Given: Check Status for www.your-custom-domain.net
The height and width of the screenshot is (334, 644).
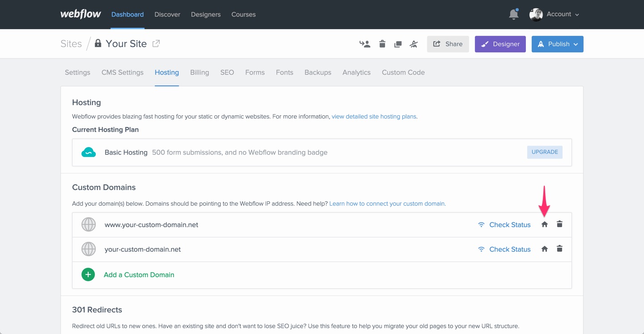Looking at the screenshot, I should click(x=510, y=225).
